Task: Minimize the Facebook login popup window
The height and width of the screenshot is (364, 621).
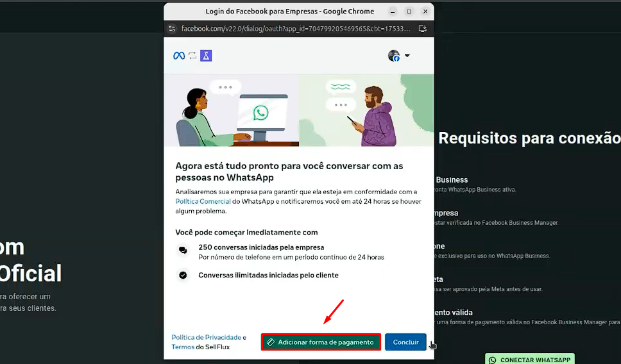Action: [393, 12]
